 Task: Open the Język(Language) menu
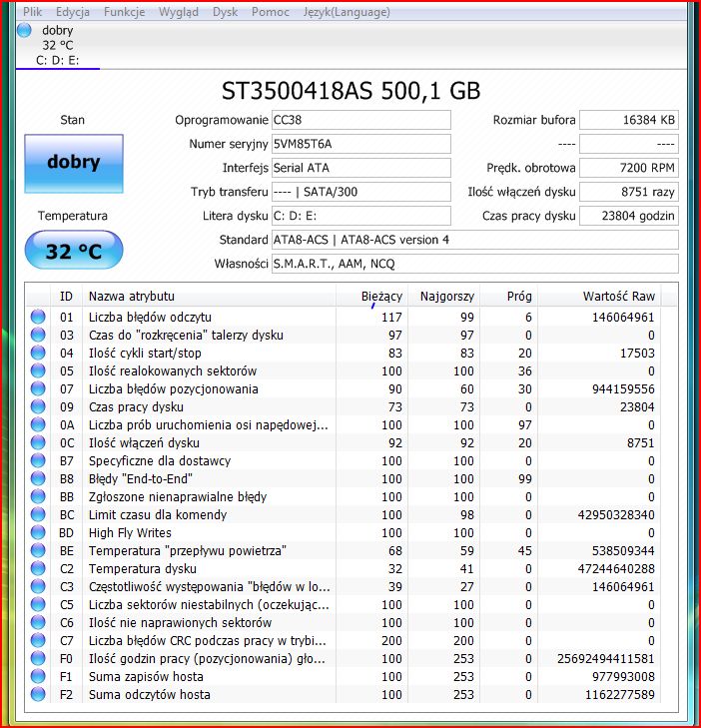point(347,12)
